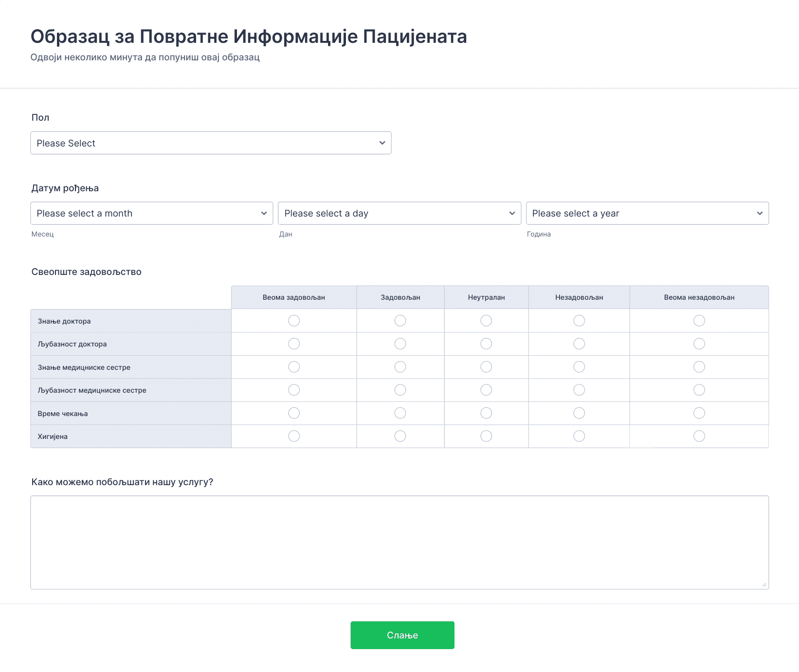Select Задовољан for Време чекања
799x672 pixels.
pyautogui.click(x=400, y=413)
